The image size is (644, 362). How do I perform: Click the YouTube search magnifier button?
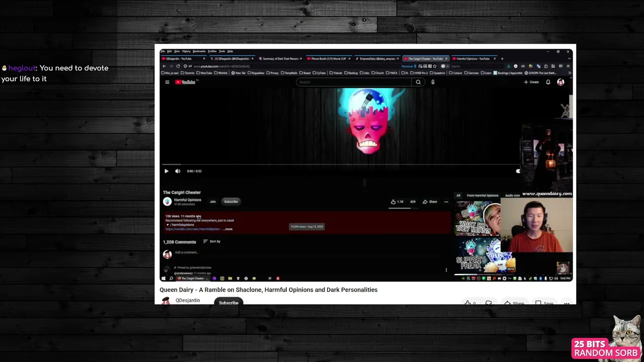click(418, 82)
